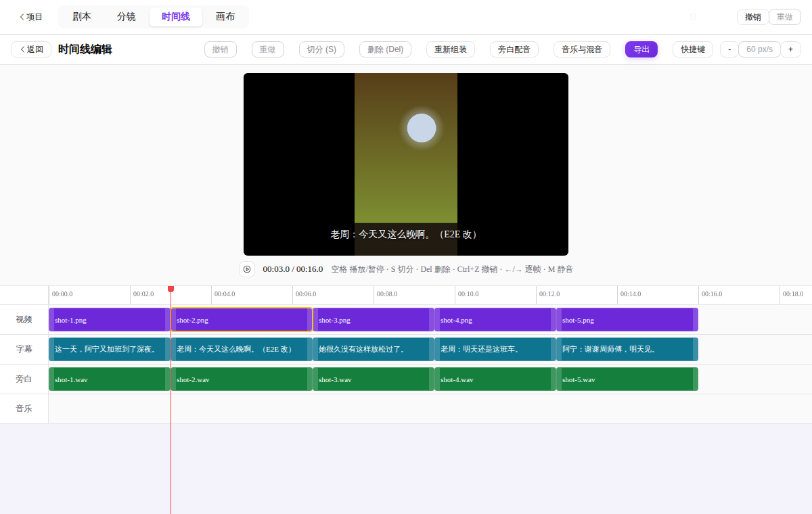Click the play button under the preview
Image resolution: width=812 pixels, height=514 pixels.
pos(247,269)
